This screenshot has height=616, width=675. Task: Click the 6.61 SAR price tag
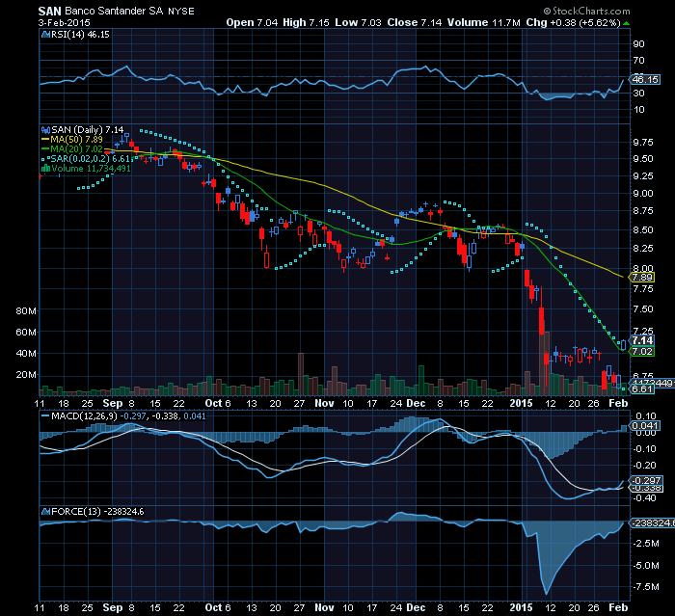642,389
